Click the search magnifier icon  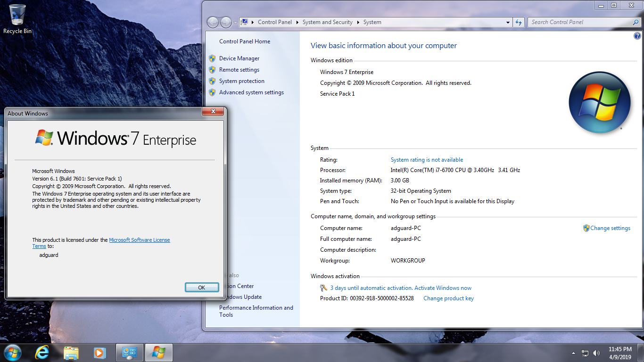coord(636,22)
